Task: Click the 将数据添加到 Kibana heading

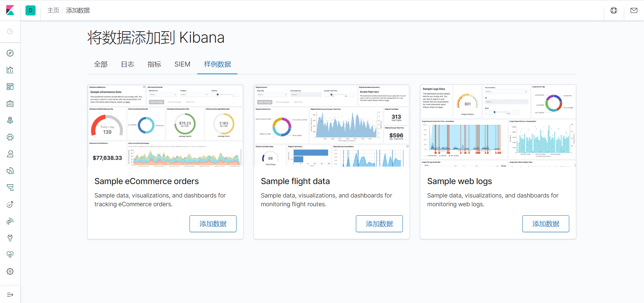Action: pos(156,37)
